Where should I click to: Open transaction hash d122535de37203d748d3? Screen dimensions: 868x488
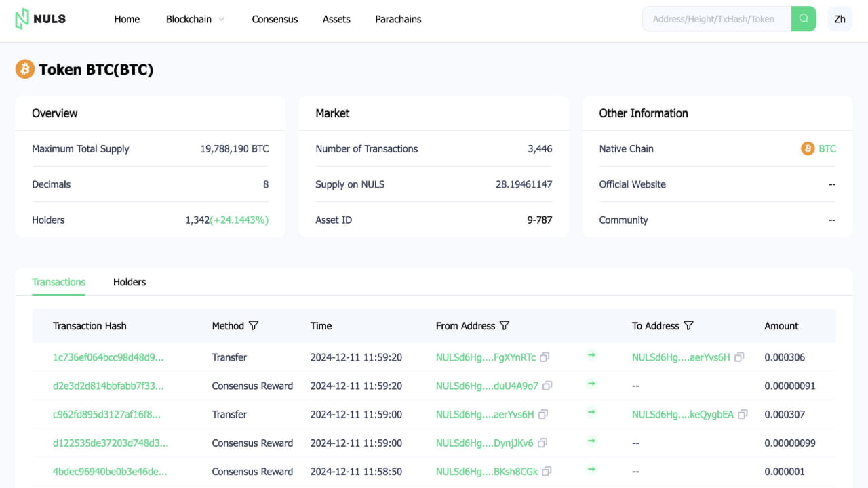[111, 443]
